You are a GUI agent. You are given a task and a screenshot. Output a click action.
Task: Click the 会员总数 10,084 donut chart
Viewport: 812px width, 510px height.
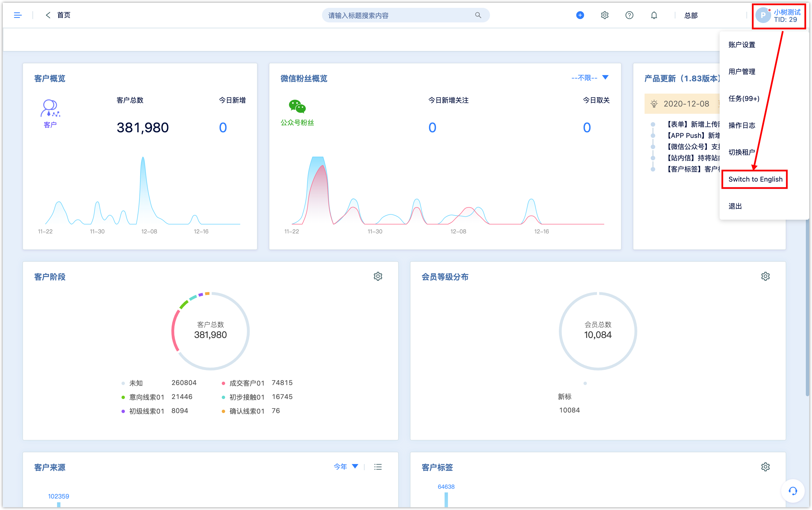(598, 331)
